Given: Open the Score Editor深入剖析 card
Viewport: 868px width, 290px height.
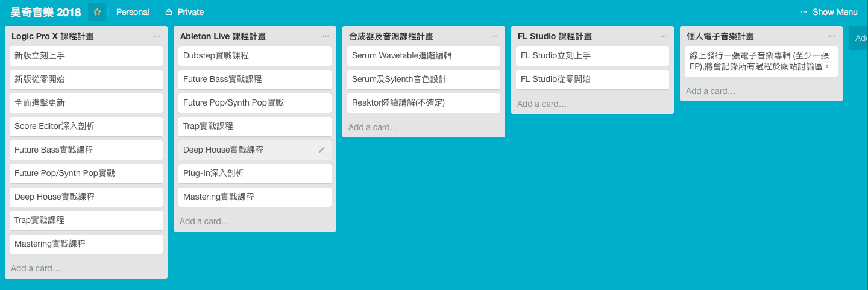Looking at the screenshot, I should (86, 127).
